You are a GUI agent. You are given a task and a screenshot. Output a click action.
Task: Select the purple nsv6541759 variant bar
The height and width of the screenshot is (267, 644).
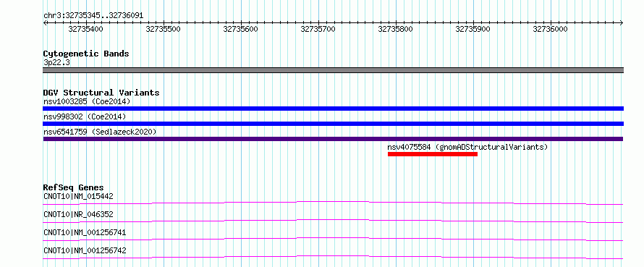tap(333, 139)
